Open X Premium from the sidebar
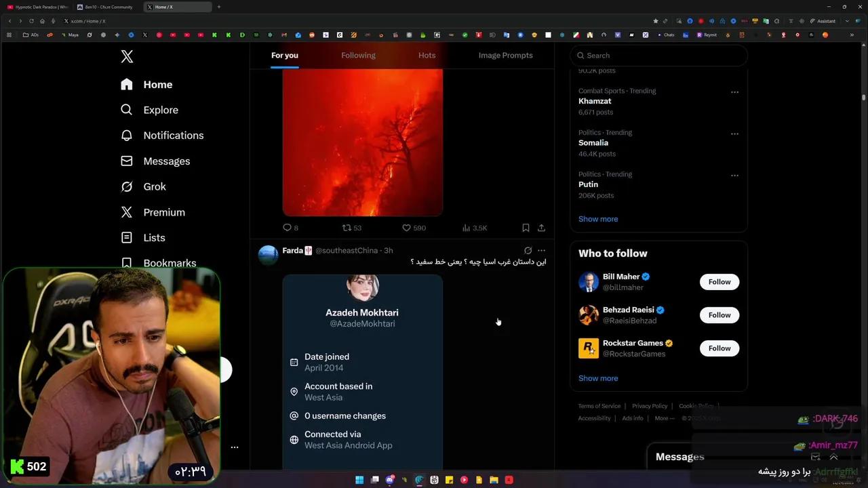 tap(164, 212)
